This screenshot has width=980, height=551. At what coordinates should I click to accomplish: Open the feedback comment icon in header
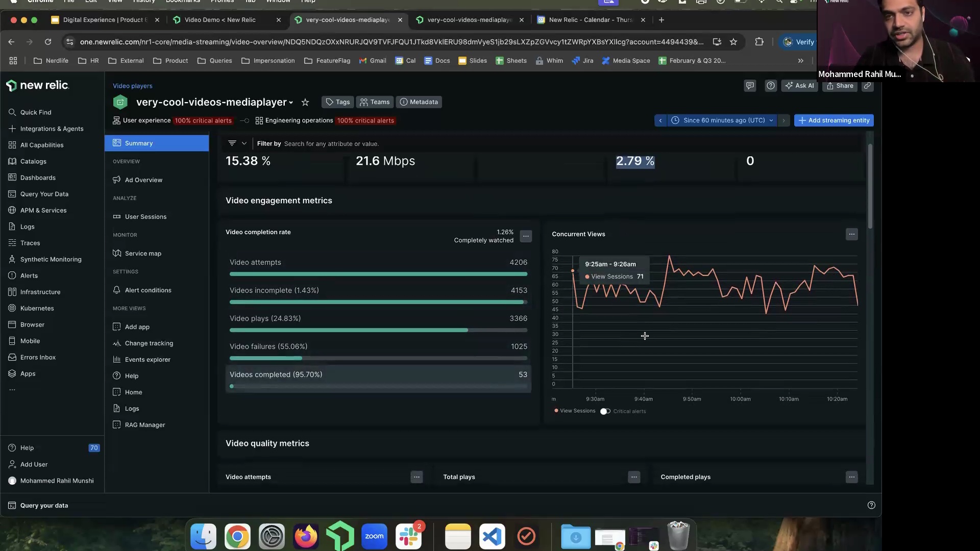[750, 86]
